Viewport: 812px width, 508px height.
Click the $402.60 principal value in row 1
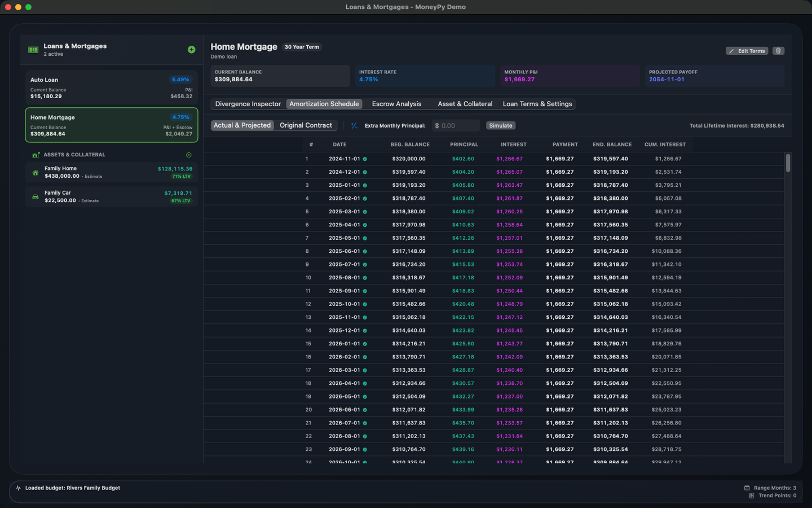coord(463,159)
